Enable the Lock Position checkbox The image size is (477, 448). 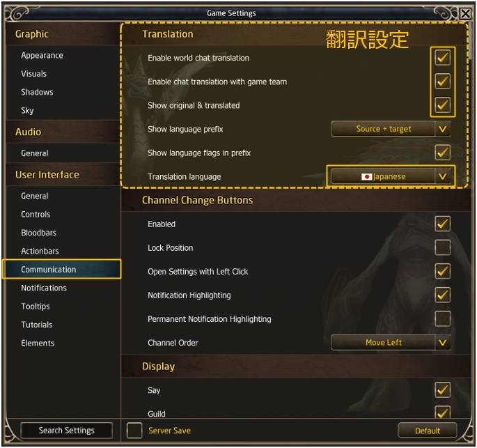tap(442, 247)
